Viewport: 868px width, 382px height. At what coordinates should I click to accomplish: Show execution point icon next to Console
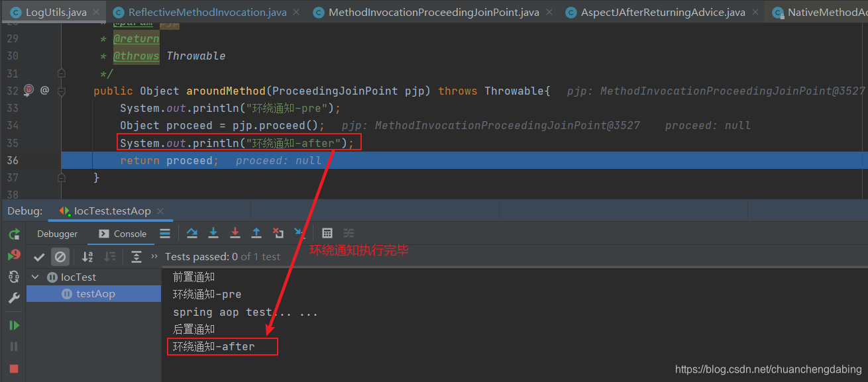tap(165, 233)
